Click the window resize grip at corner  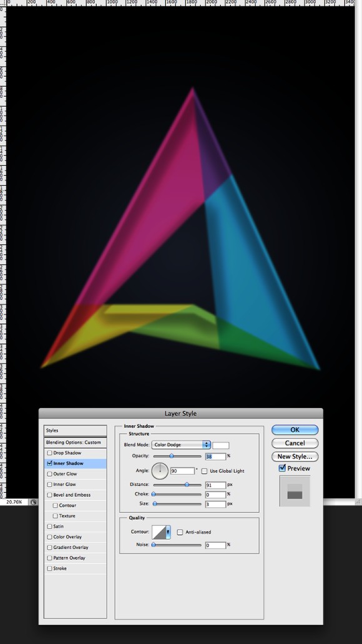click(358, 502)
